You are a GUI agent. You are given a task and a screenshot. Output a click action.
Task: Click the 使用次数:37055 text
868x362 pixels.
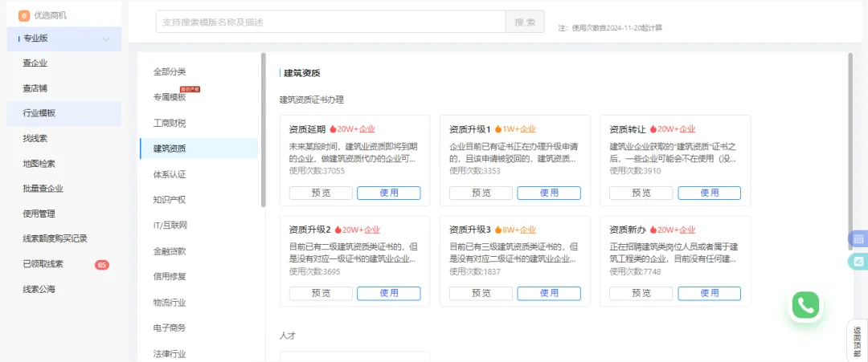point(317,171)
